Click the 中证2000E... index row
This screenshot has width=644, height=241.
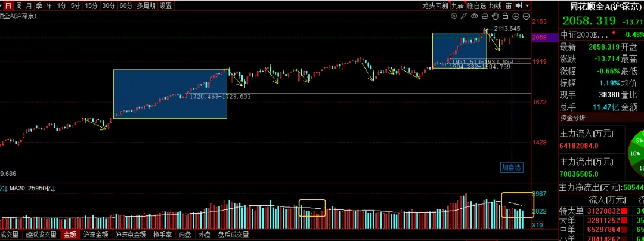tap(601, 34)
